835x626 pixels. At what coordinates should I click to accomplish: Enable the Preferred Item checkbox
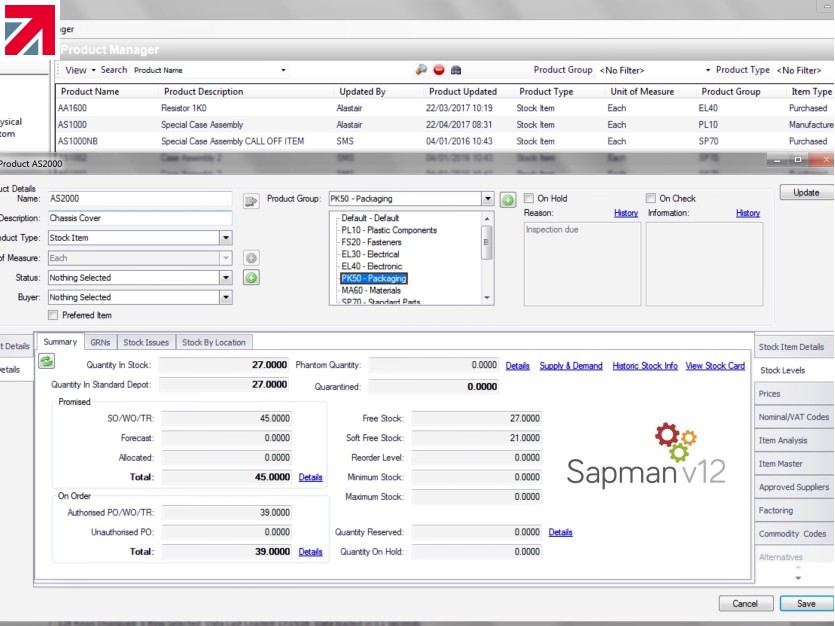[x=53, y=315]
